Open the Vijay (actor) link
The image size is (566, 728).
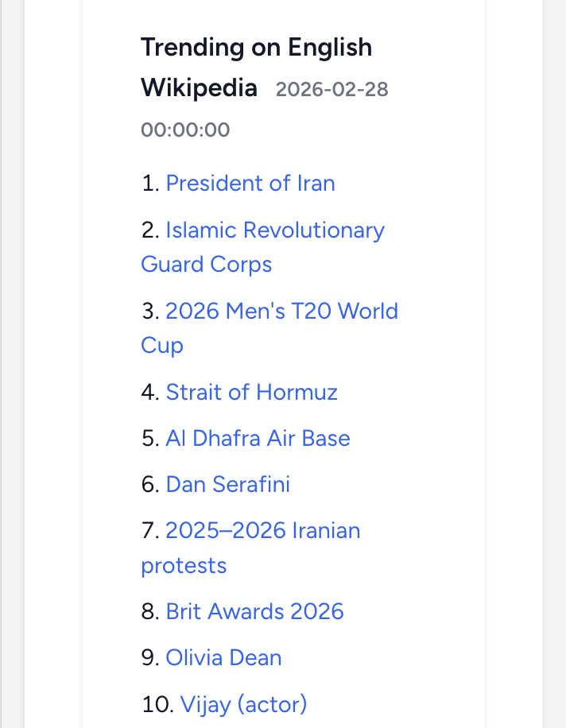tap(243, 704)
